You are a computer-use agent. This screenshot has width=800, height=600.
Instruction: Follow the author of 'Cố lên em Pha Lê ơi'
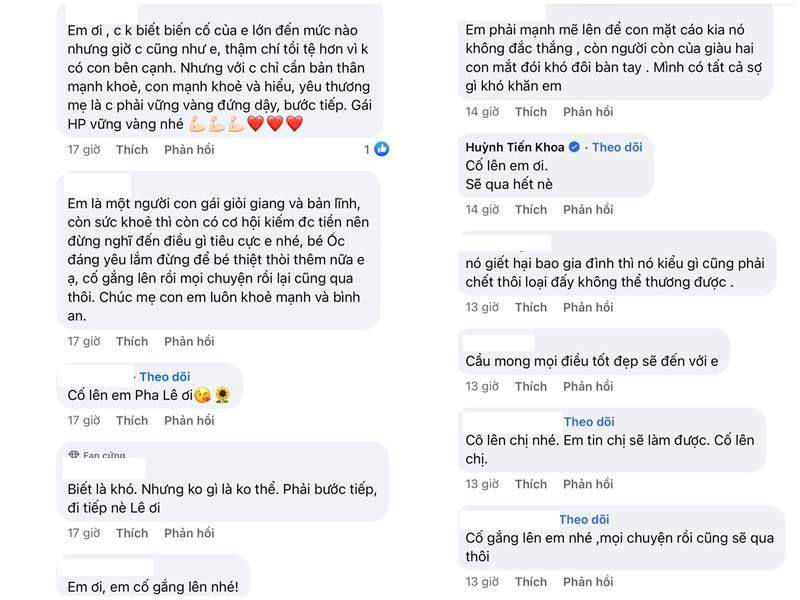coord(165,377)
